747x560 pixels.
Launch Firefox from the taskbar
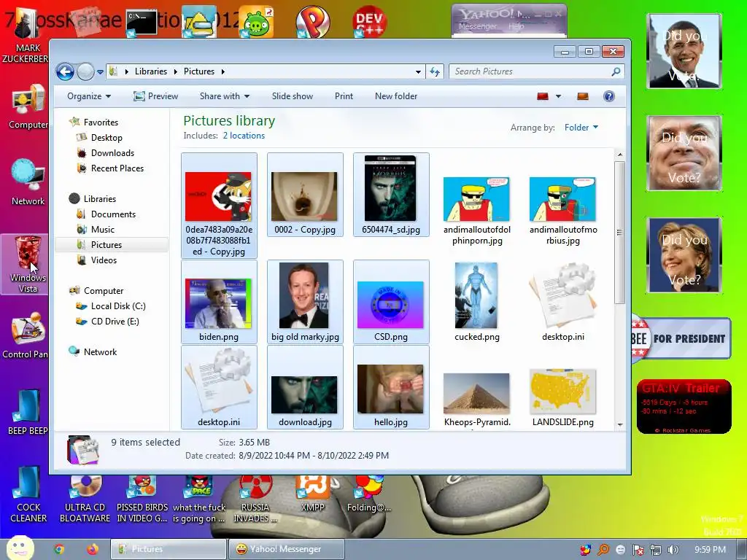pos(93,549)
